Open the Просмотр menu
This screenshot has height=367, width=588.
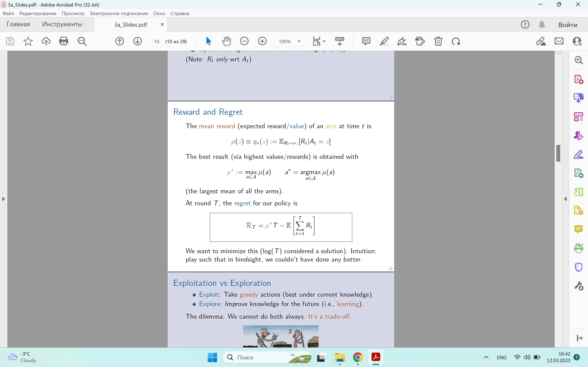coord(73,13)
